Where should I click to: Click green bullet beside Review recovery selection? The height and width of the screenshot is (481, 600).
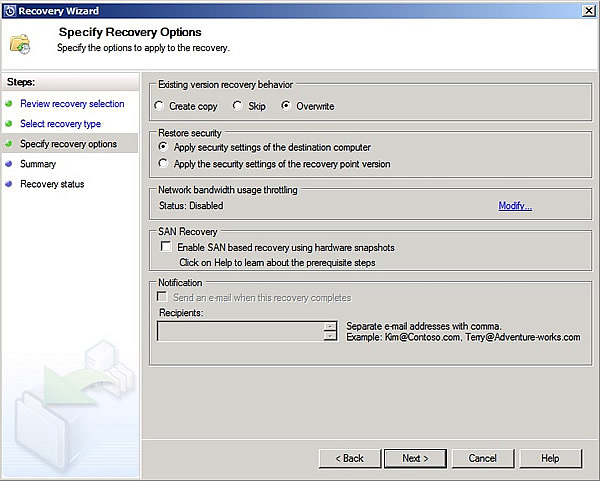(9, 104)
